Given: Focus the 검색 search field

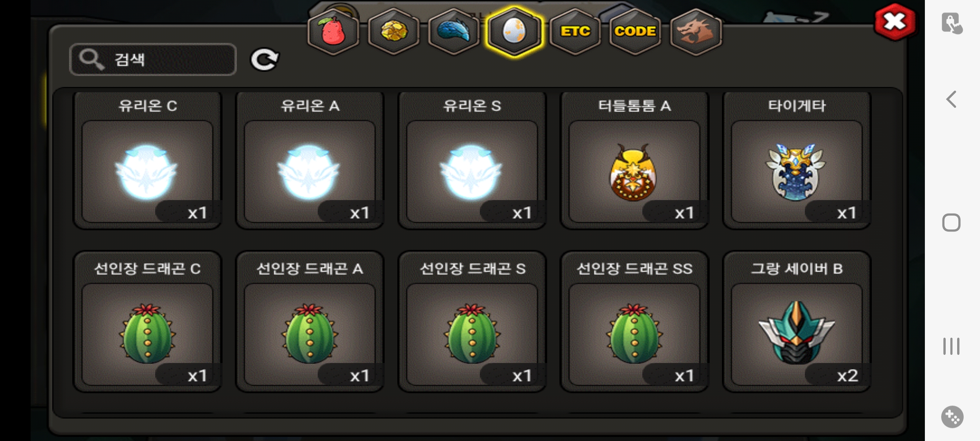Looking at the screenshot, I should tap(153, 60).
